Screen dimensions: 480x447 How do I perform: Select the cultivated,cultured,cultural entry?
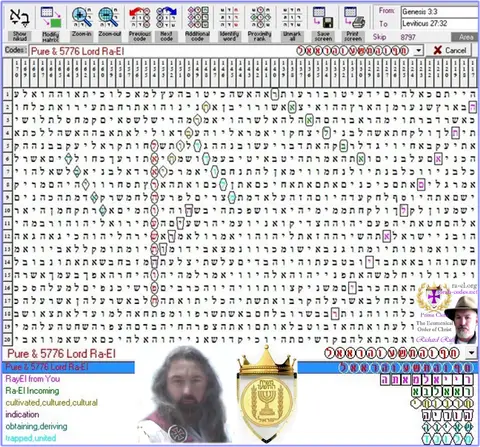[x=52, y=403]
